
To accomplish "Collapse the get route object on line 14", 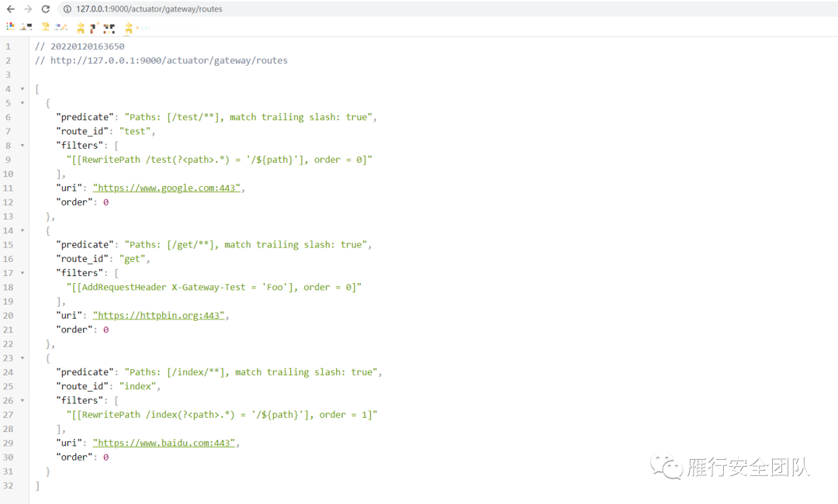I will point(23,231).
